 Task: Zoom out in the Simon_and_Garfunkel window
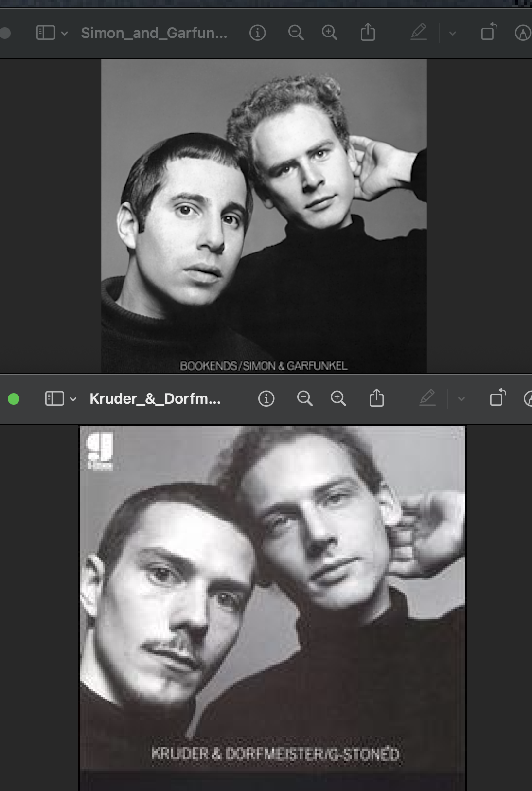point(296,33)
